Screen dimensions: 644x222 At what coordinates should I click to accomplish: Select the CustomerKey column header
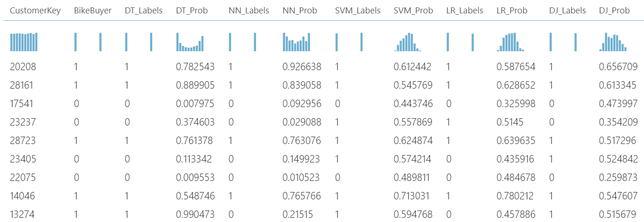[35, 11]
